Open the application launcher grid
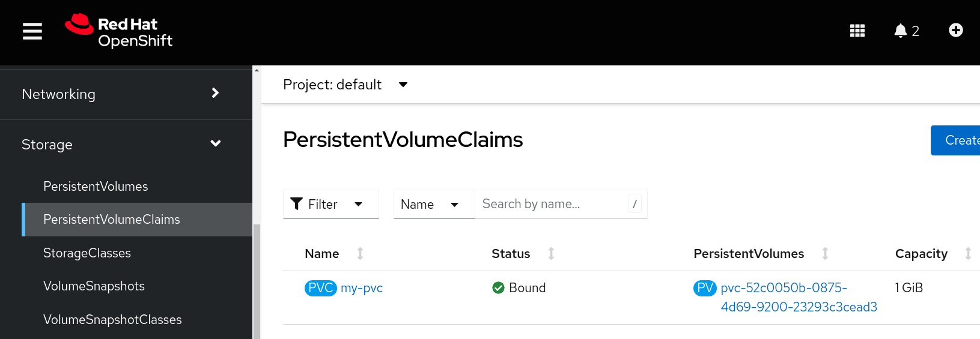This screenshot has width=980, height=339. (857, 31)
